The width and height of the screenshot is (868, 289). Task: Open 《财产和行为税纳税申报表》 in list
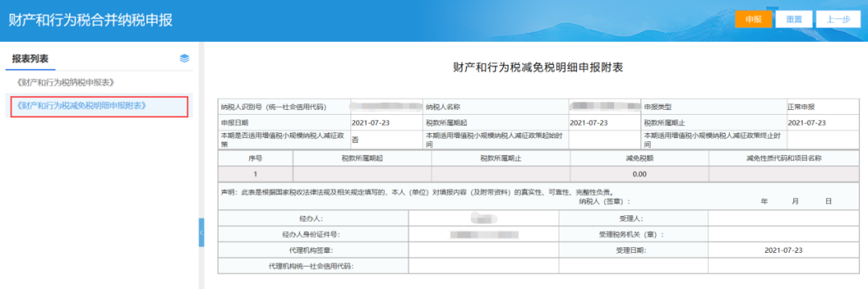coord(65,83)
